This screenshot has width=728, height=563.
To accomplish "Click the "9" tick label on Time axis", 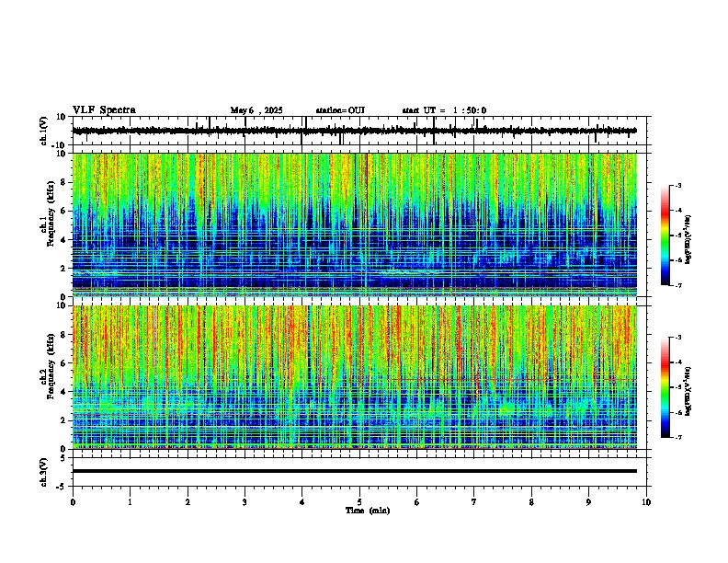I will coord(588,502).
